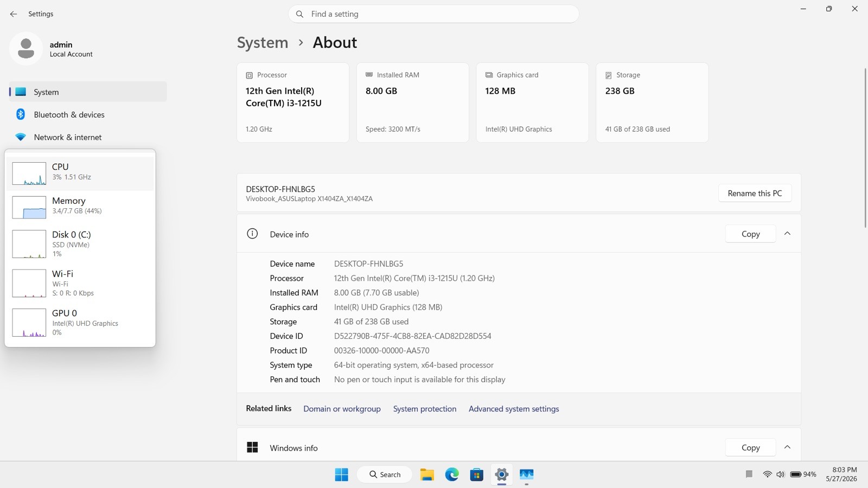Image resolution: width=868 pixels, height=488 pixels.
Task: Click the gray tray icon left of Wi-Fi
Action: pos(749,474)
